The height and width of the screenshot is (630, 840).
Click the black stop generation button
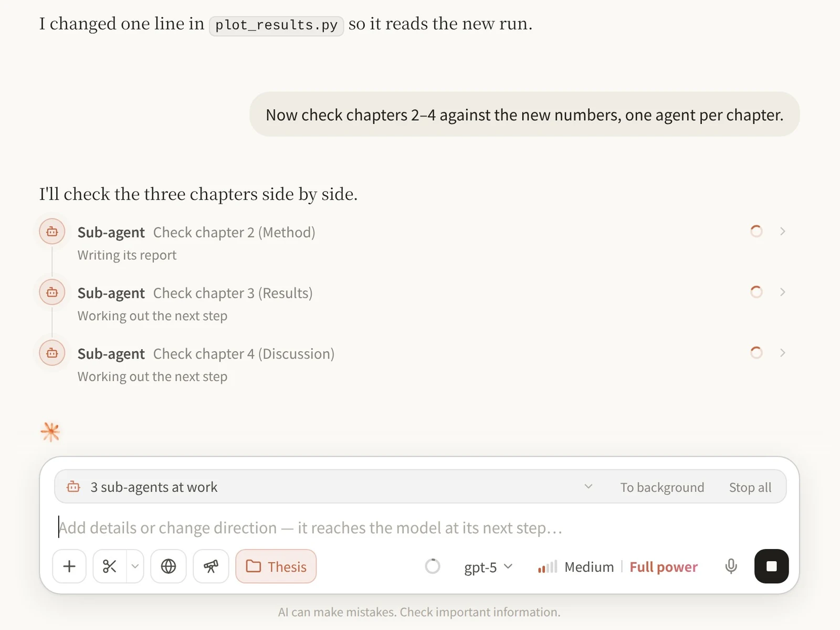click(771, 566)
